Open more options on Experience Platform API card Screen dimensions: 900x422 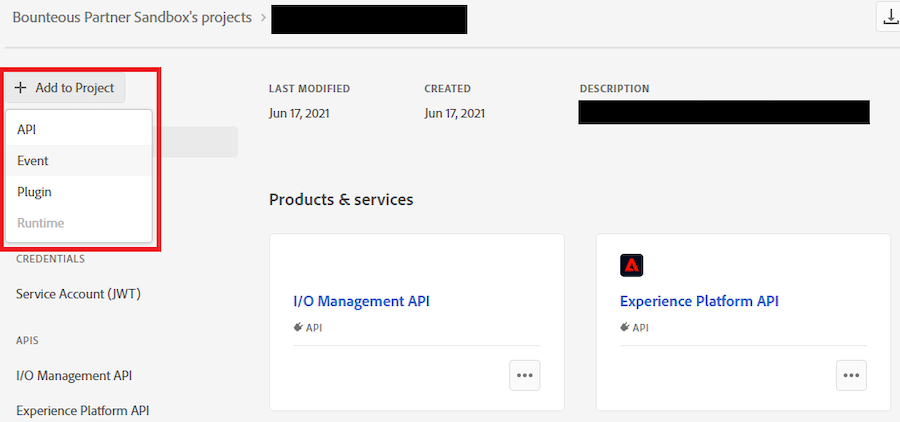coord(851,375)
